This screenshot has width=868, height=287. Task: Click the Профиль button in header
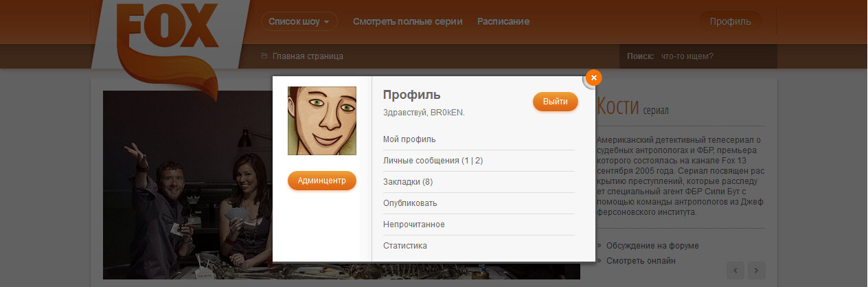tap(731, 21)
